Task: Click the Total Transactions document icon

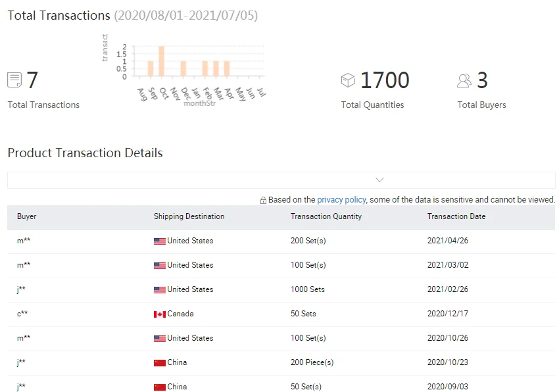Action: [14, 80]
